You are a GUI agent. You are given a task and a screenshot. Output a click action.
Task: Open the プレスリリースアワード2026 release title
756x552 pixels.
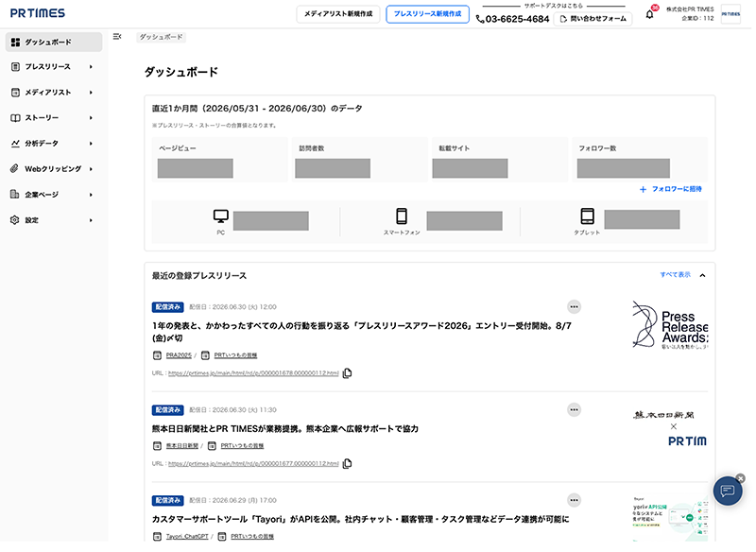click(x=362, y=332)
